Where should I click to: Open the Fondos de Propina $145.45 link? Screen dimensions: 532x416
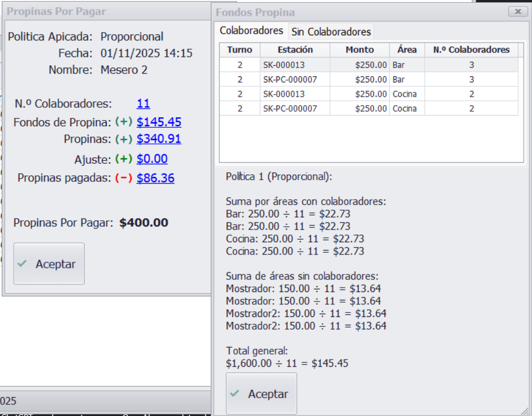coord(159,122)
